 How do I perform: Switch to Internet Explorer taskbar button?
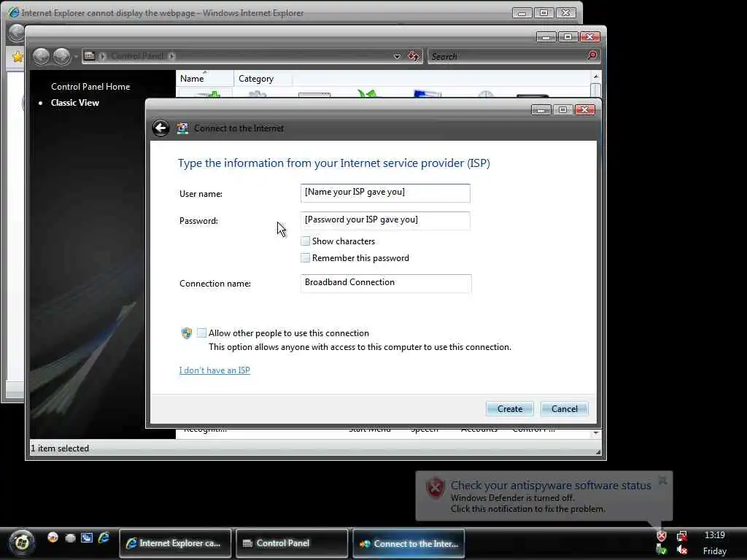(175, 542)
